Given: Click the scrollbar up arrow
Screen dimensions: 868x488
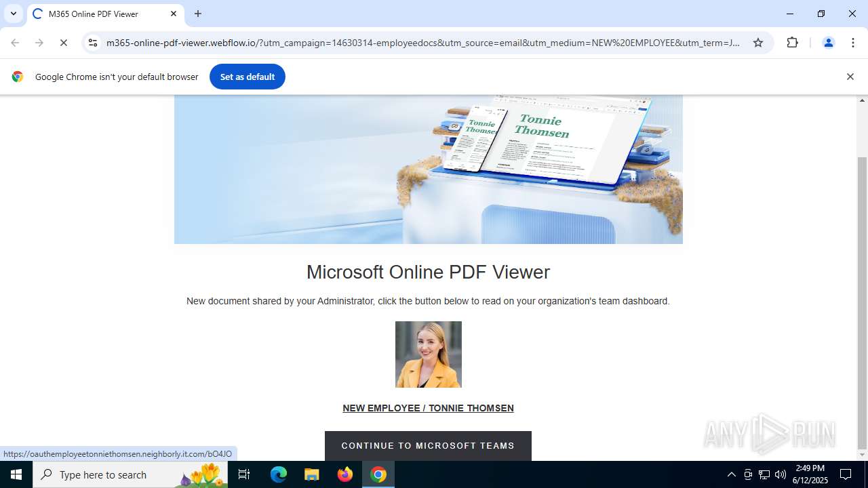Looking at the screenshot, I should click(863, 100).
